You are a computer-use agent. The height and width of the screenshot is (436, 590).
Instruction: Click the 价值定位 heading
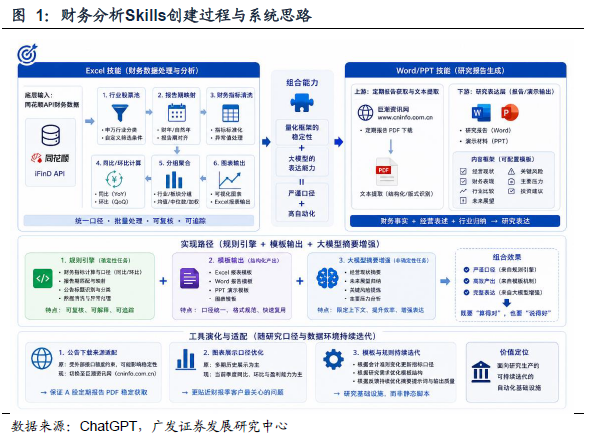514,352
